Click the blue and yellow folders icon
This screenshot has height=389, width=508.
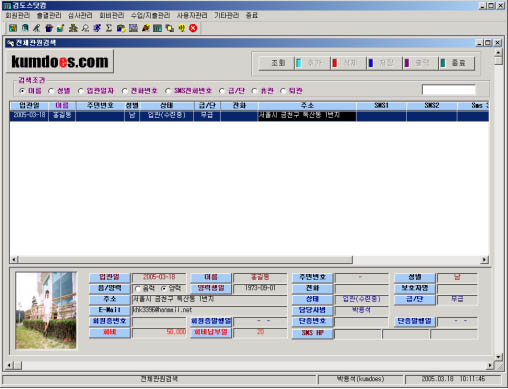point(121,28)
